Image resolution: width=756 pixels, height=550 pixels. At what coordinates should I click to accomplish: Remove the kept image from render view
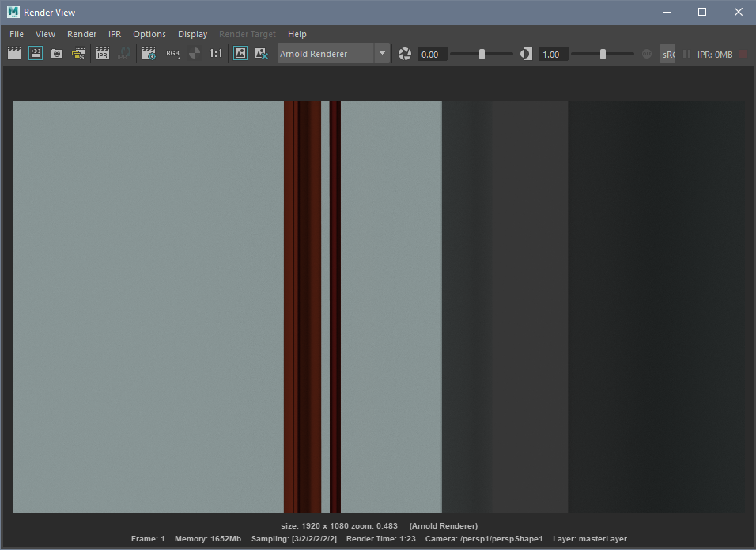tap(262, 53)
